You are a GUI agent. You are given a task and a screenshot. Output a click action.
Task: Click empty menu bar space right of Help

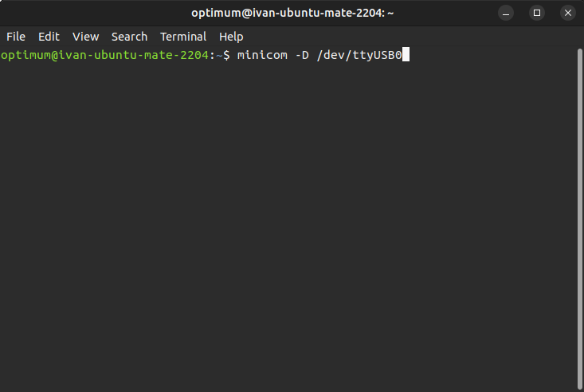point(398,37)
